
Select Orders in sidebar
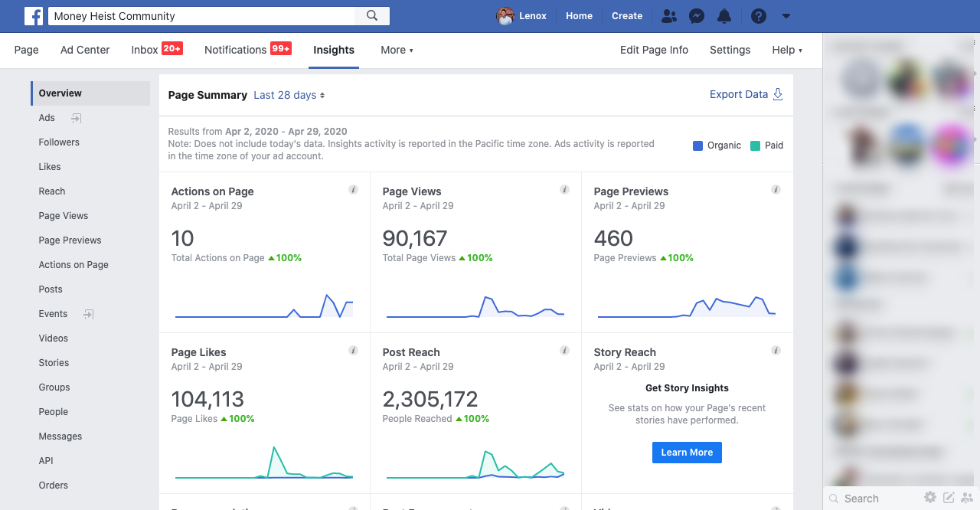point(54,485)
